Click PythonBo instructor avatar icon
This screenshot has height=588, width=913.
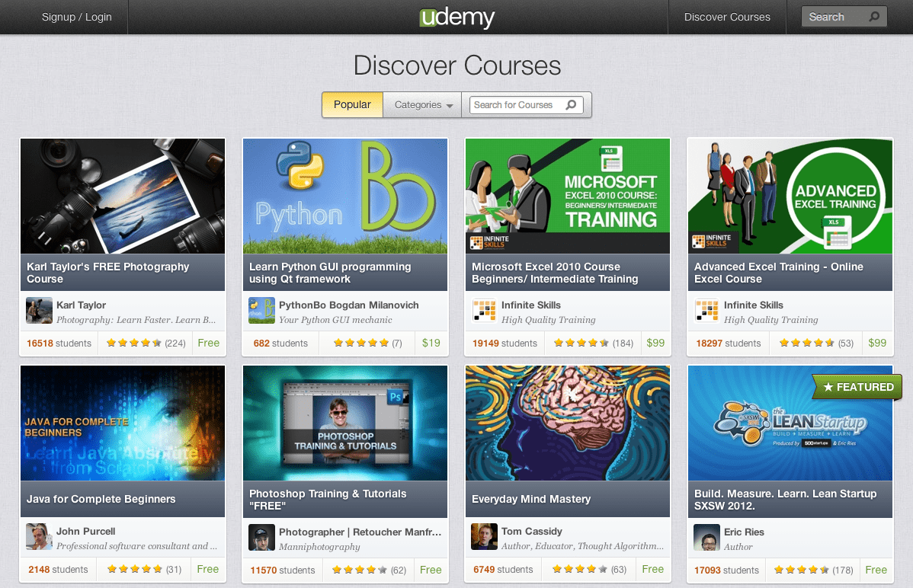tap(261, 311)
